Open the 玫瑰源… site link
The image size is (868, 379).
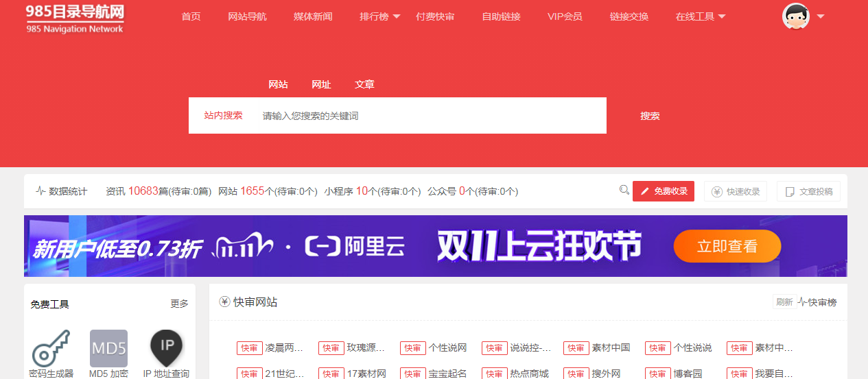pos(366,347)
